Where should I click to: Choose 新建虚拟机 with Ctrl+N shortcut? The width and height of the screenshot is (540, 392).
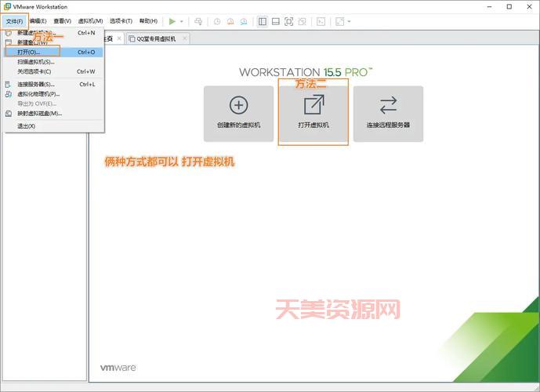click(x=54, y=33)
